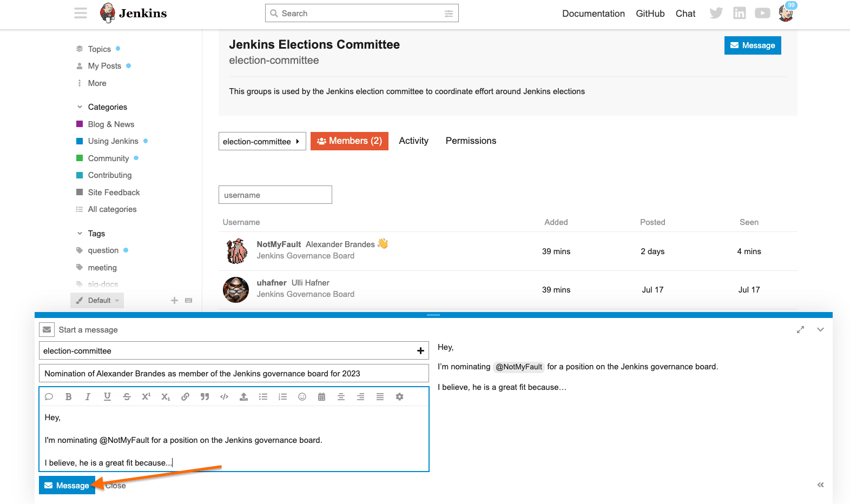The width and height of the screenshot is (850, 504).
Task: Toggle the hamburger sidebar menu
Action: click(x=81, y=13)
